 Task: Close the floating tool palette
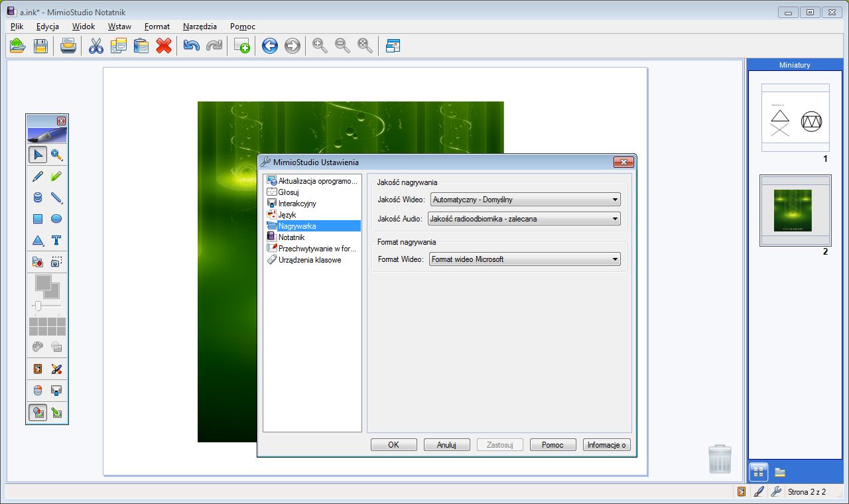click(61, 121)
